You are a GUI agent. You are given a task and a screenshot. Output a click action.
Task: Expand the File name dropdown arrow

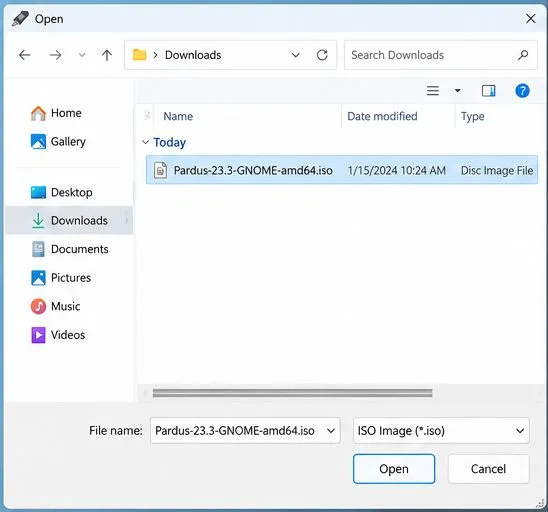point(331,431)
